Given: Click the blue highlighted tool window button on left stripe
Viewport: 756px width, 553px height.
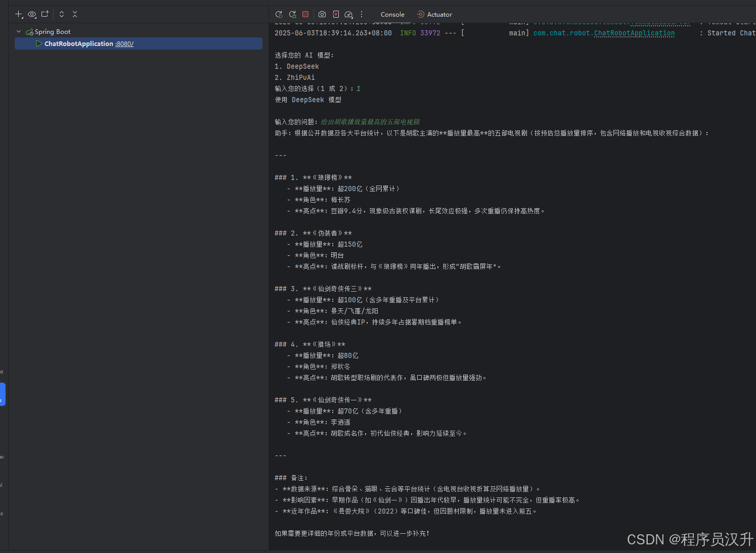Looking at the screenshot, I should [3, 394].
